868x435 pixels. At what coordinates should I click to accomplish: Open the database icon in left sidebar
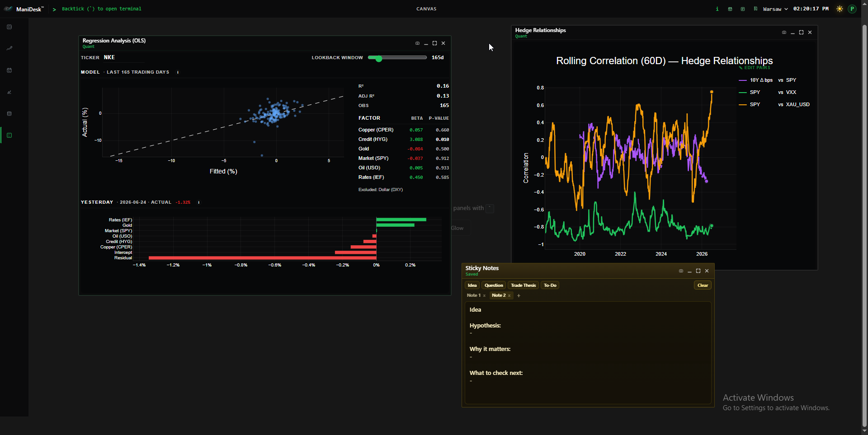pyautogui.click(x=9, y=113)
